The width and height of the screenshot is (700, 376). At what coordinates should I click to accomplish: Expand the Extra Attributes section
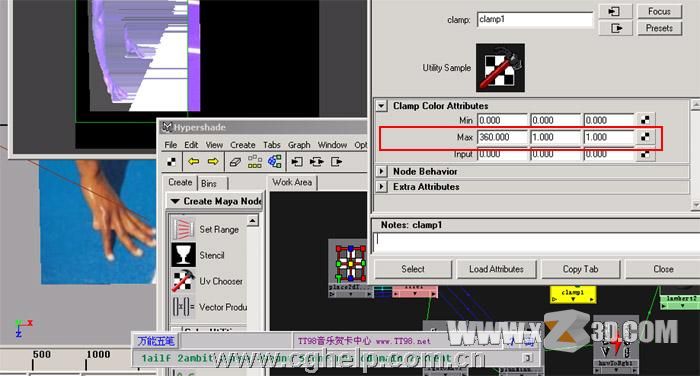(x=381, y=187)
